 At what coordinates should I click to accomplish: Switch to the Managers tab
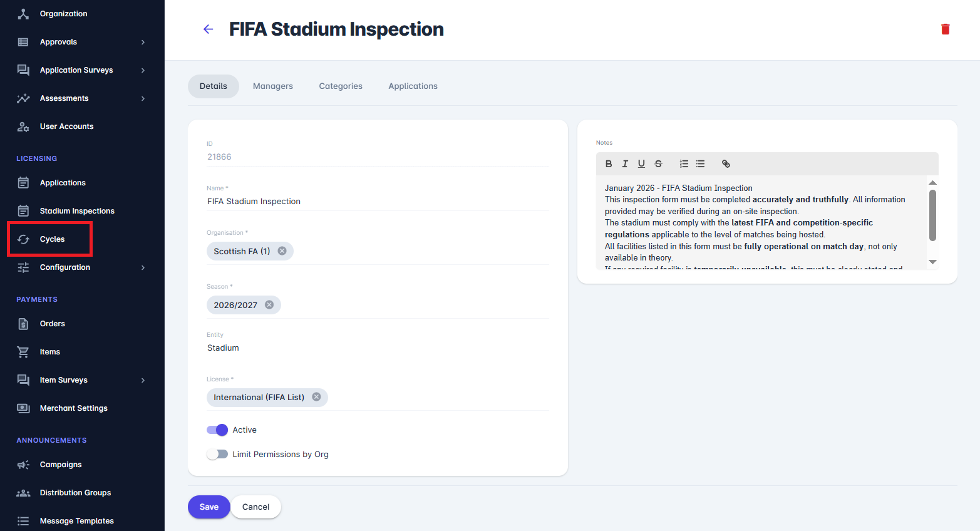coord(273,86)
